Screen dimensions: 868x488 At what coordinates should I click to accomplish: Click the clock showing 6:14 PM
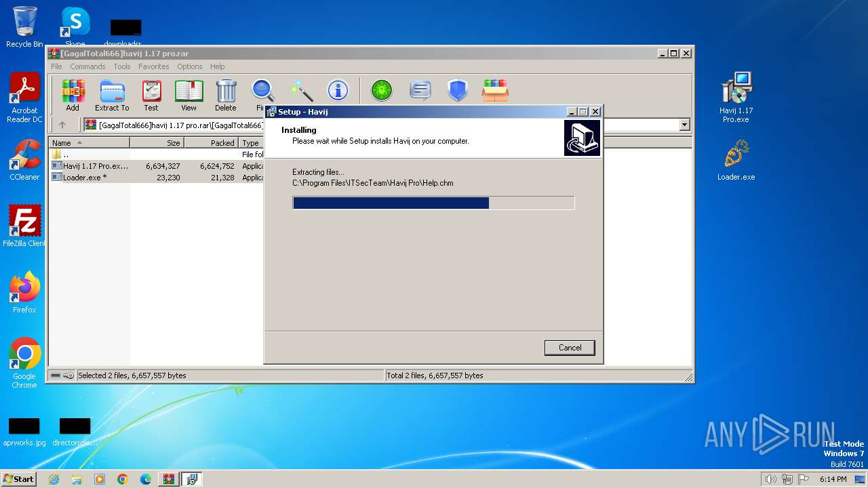(x=833, y=479)
